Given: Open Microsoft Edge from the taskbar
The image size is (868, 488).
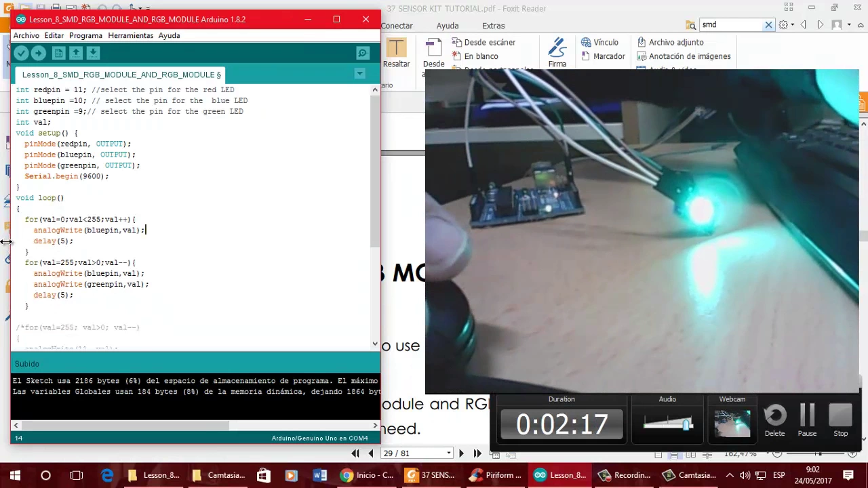Looking at the screenshot, I should coord(107,475).
